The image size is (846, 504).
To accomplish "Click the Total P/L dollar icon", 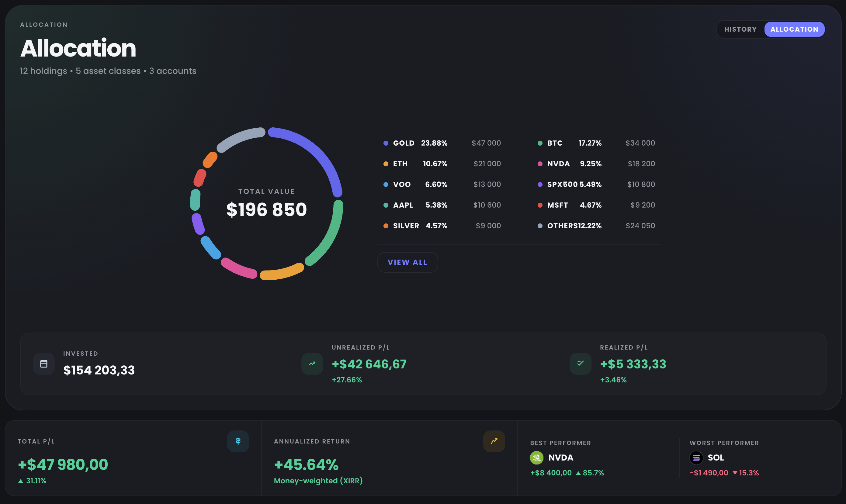I will pos(238,441).
